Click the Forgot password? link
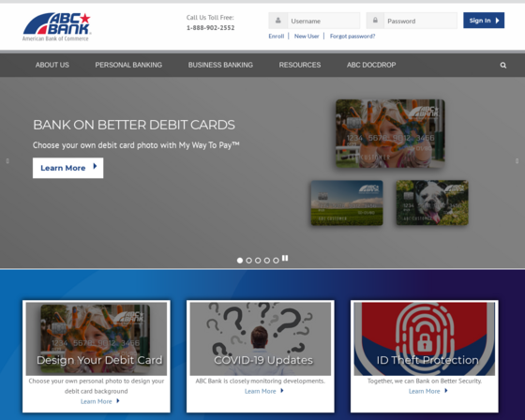The height and width of the screenshot is (420, 525). [352, 37]
